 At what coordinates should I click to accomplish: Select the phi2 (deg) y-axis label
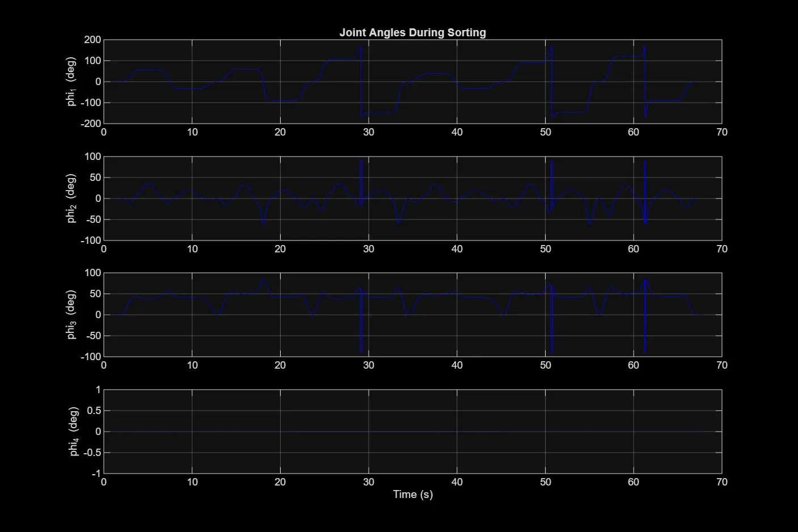coord(71,198)
